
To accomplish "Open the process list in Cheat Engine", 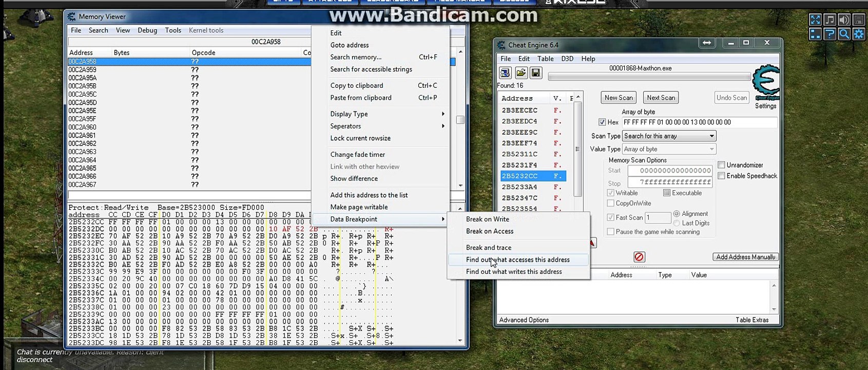I will click(505, 73).
